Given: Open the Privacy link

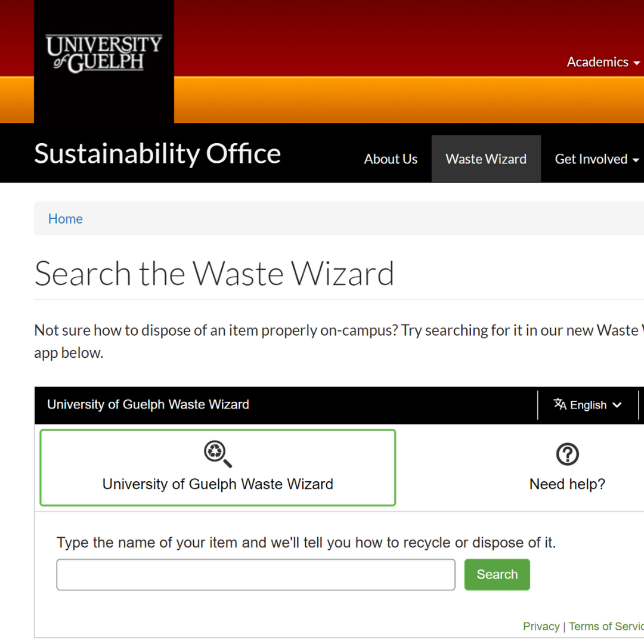Looking at the screenshot, I should tap(541, 626).
